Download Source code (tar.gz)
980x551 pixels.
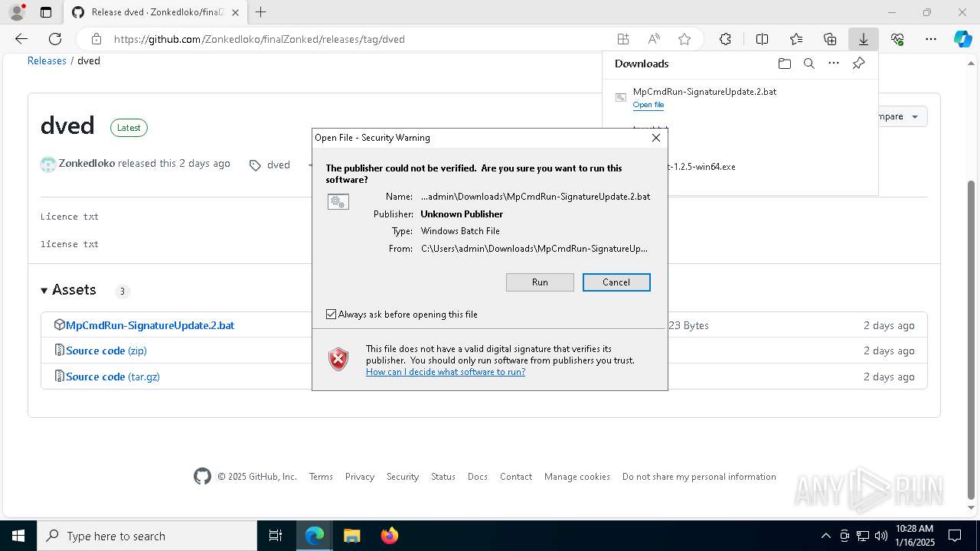tap(113, 377)
